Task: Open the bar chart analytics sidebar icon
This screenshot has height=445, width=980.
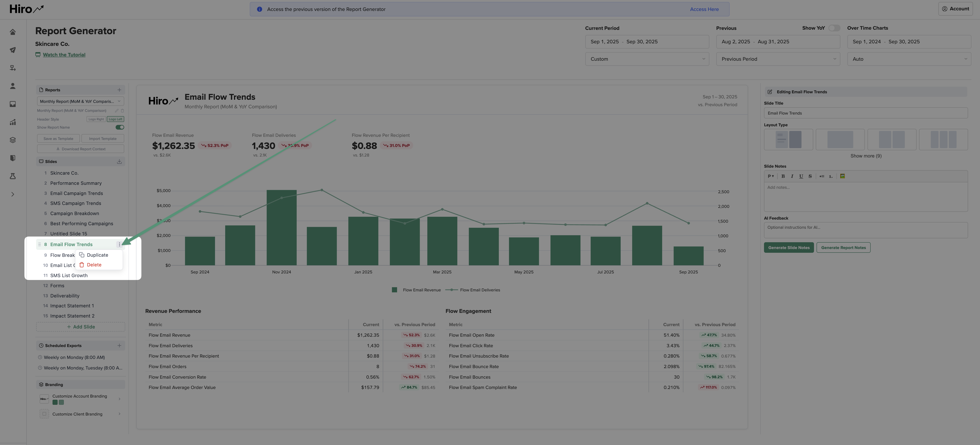Action: tap(12, 122)
